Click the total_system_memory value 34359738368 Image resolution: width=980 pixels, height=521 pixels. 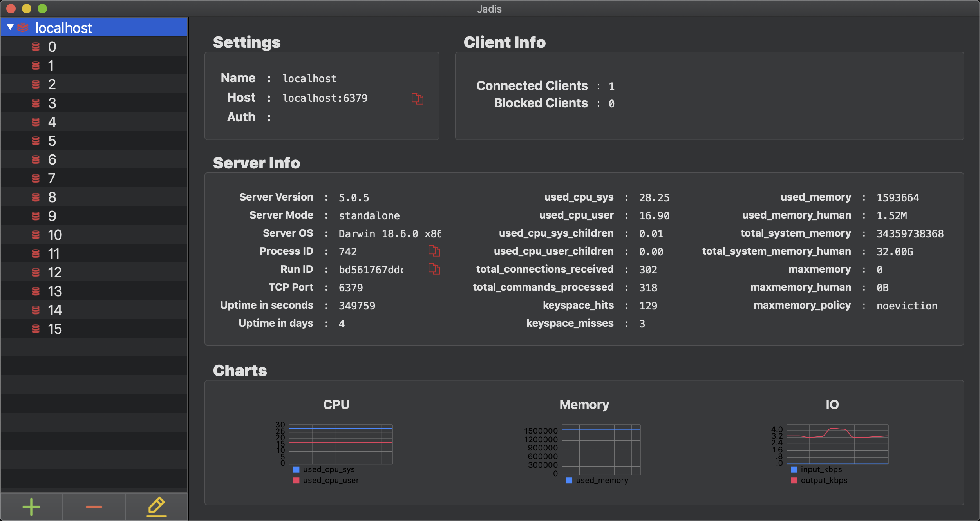pos(910,233)
